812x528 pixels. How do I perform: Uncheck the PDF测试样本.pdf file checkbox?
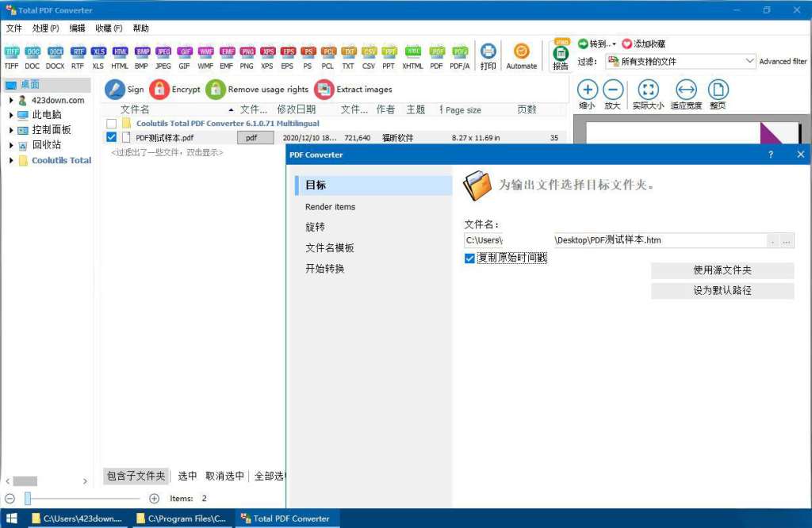pyautogui.click(x=111, y=136)
